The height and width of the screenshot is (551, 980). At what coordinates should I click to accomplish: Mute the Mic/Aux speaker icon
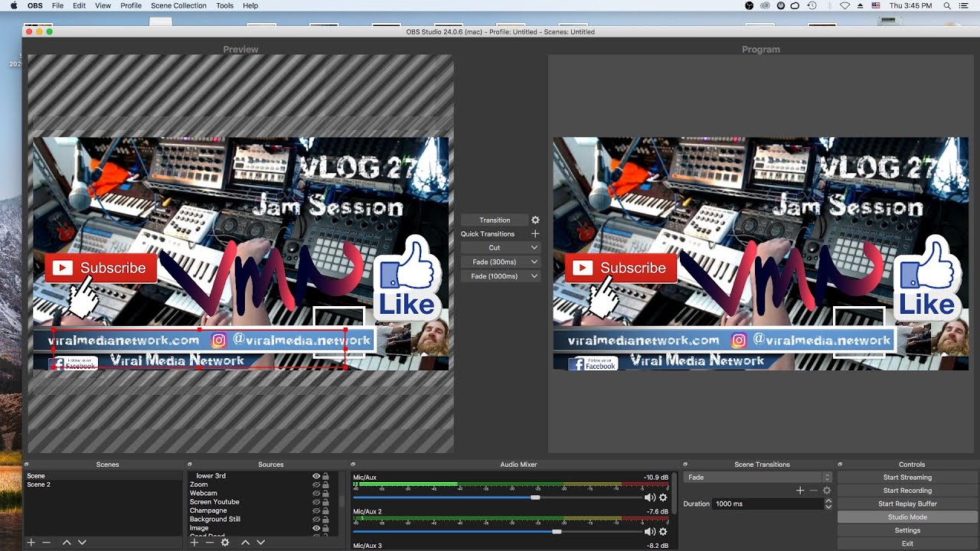(x=650, y=497)
